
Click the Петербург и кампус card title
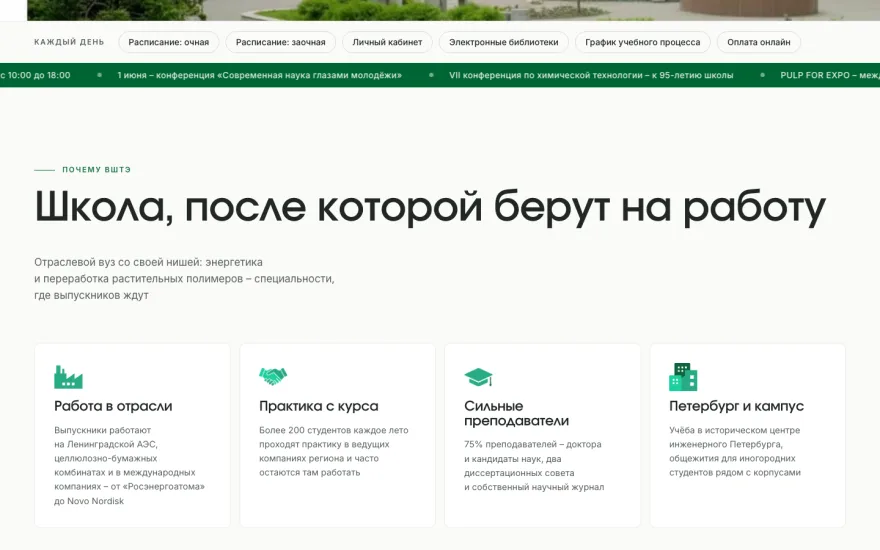click(x=736, y=406)
